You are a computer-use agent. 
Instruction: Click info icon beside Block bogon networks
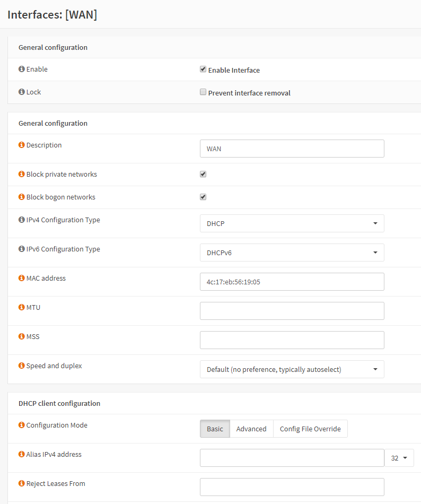(x=22, y=197)
